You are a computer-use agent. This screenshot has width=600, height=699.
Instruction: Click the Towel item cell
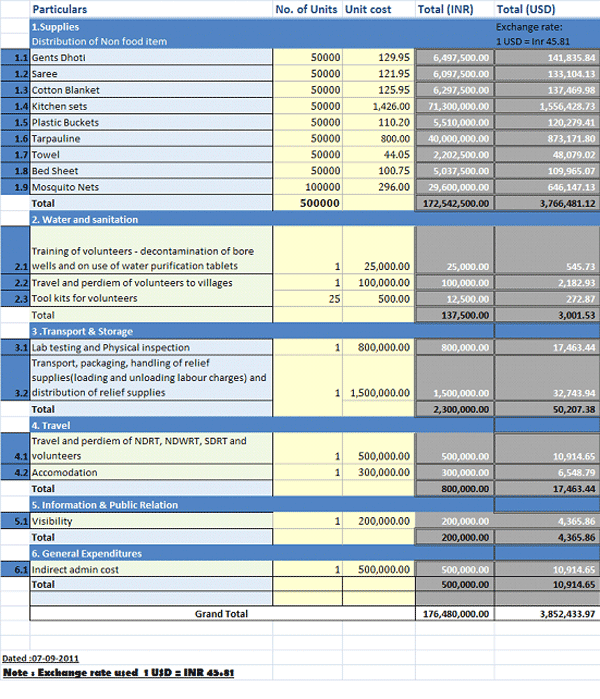click(x=151, y=155)
